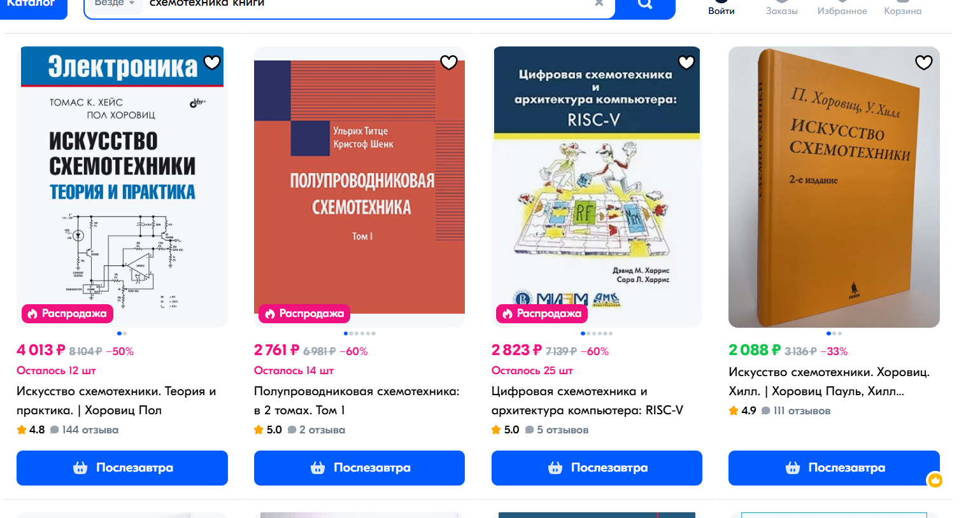Click heart icon on orange Хоровиц Хилл book

click(x=924, y=62)
